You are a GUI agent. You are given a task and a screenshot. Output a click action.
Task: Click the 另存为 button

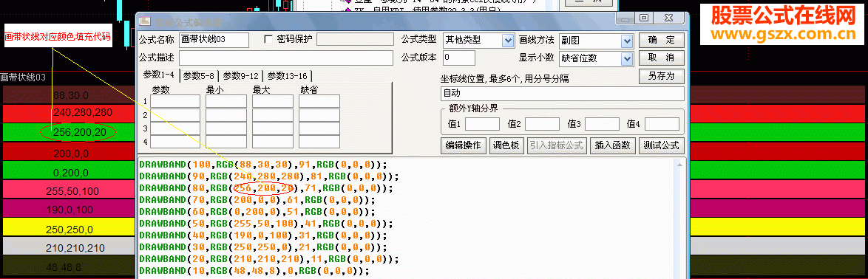662,76
